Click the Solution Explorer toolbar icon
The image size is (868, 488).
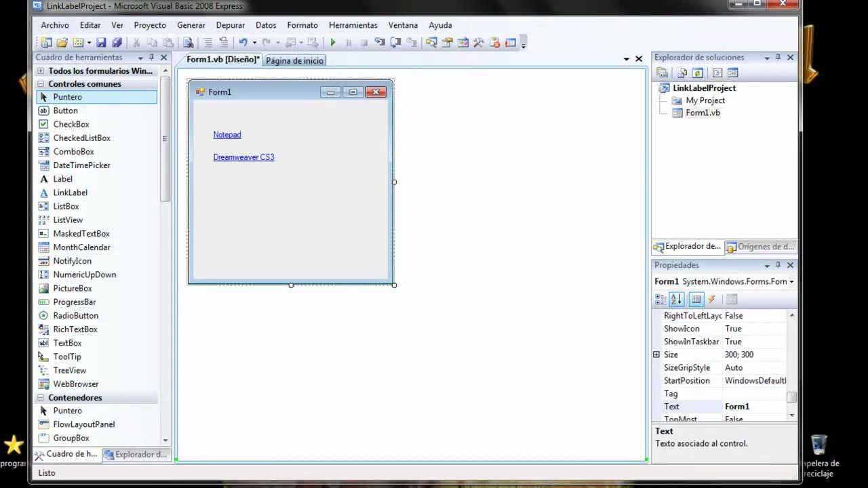pos(431,43)
